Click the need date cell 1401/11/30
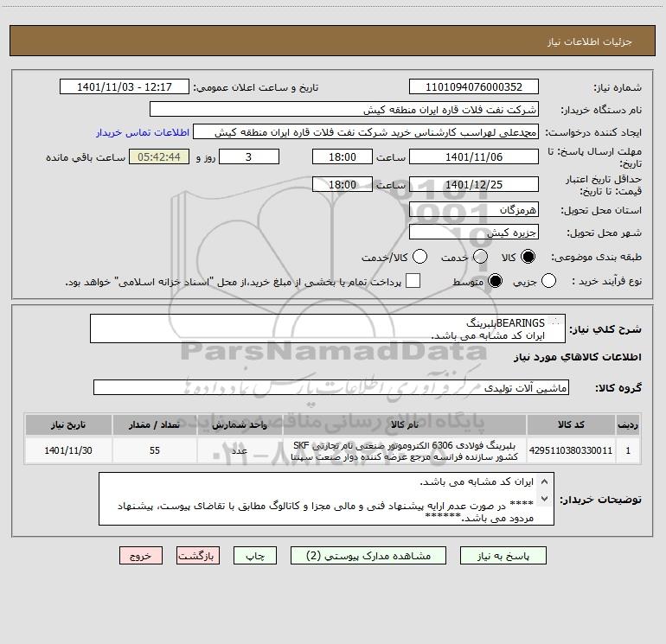 (x=68, y=451)
